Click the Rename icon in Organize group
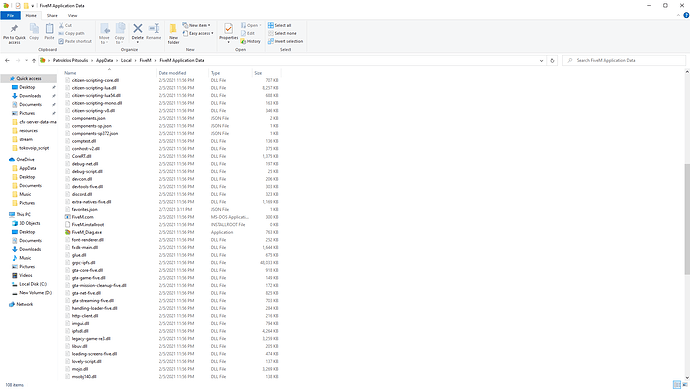This screenshot has width=690, height=389. pos(154,29)
